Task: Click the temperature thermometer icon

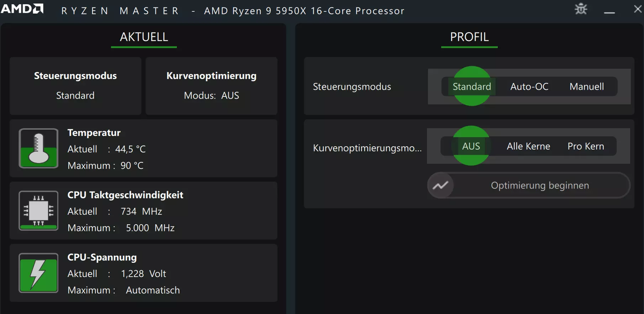Action: (38, 148)
